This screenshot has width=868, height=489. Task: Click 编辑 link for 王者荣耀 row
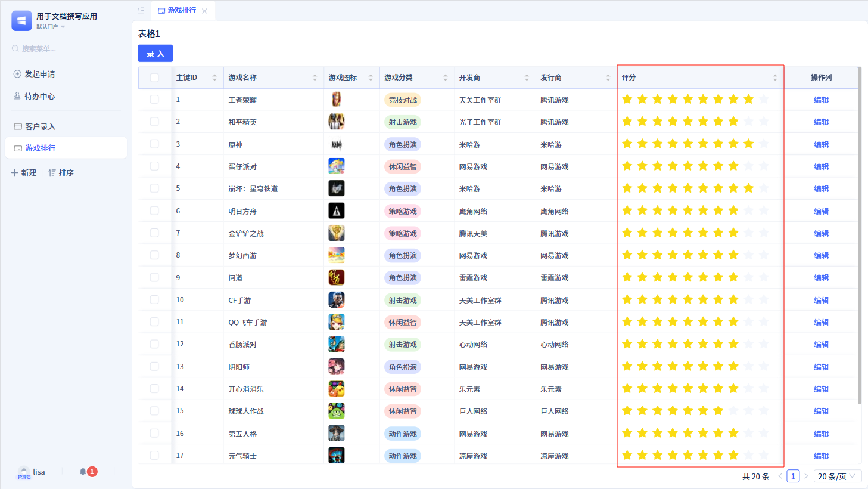pos(821,100)
